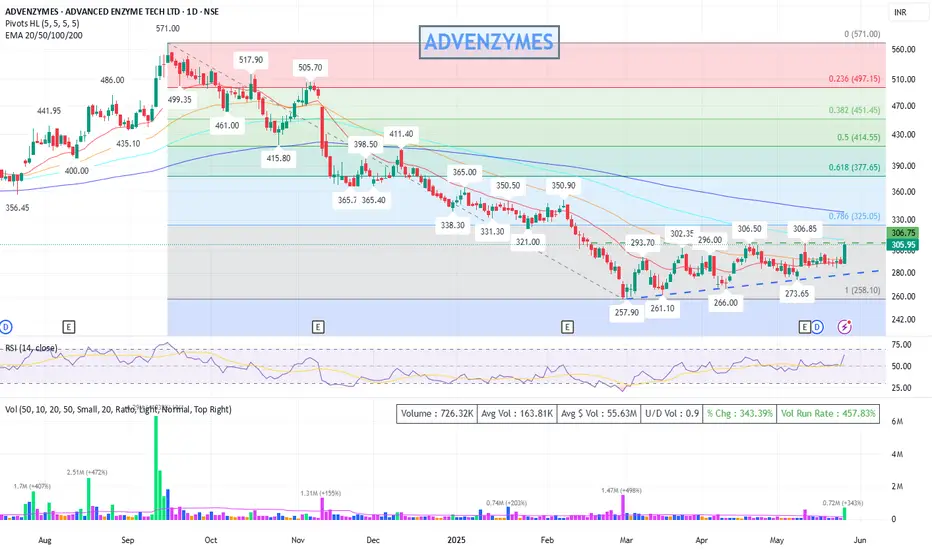Click the 306.50 pivot high label
This screenshot has height=550, width=932.
[750, 228]
